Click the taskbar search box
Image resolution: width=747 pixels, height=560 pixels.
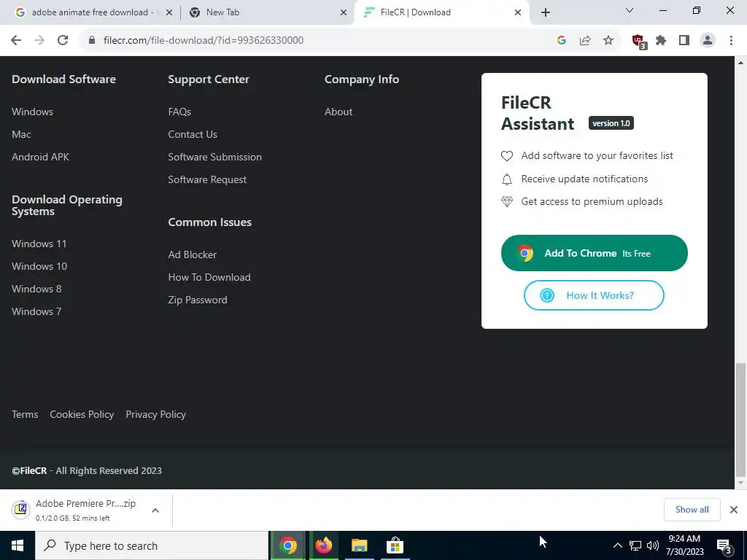[x=152, y=545]
